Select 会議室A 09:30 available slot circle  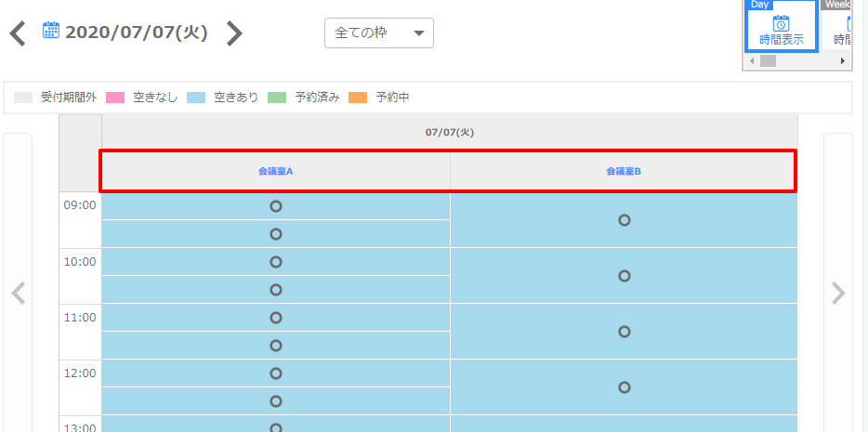(276, 234)
